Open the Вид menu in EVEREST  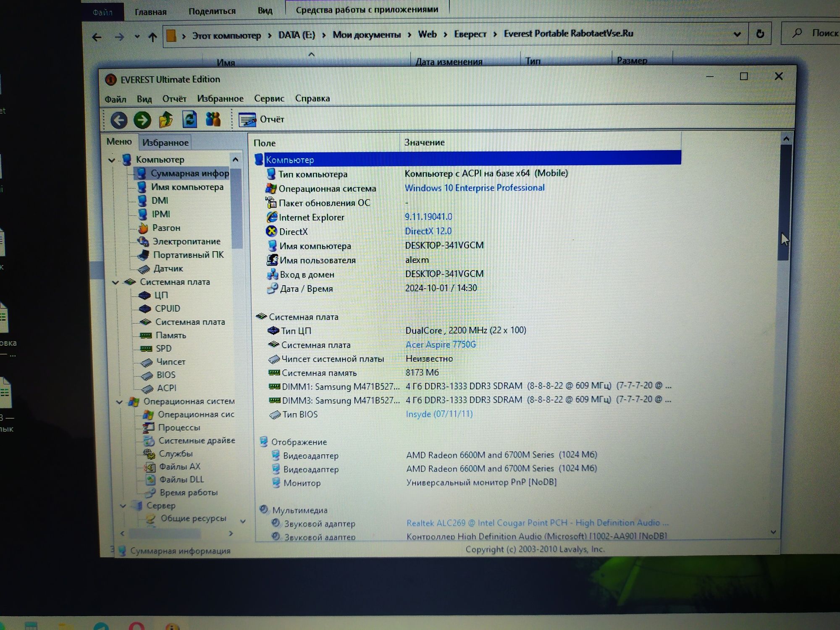144,99
